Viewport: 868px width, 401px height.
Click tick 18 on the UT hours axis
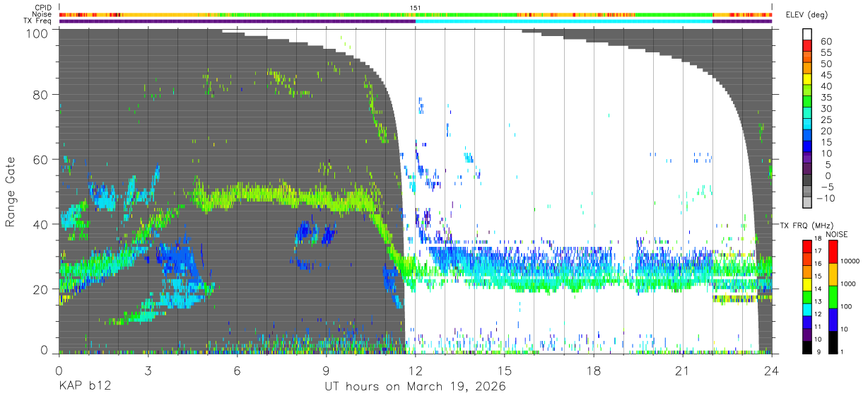pos(594,371)
